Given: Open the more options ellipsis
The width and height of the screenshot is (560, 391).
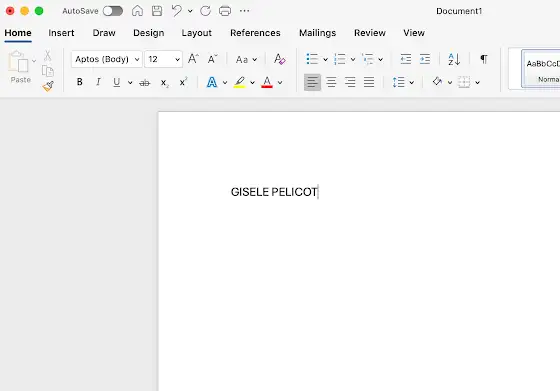Looking at the screenshot, I should click(x=245, y=11).
